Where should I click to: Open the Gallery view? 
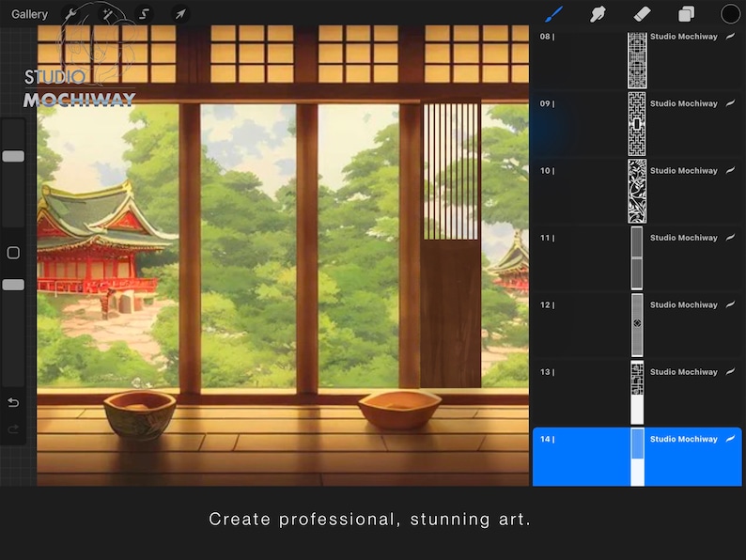tap(29, 14)
